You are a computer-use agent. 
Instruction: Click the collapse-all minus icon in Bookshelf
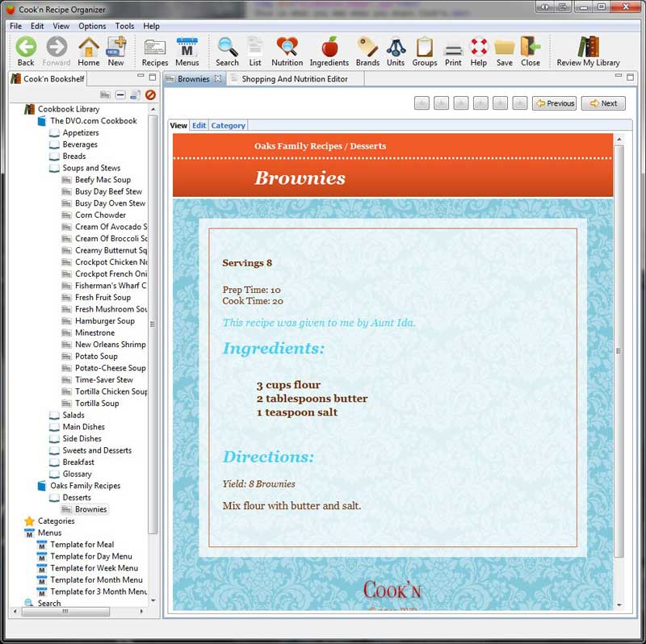click(120, 95)
